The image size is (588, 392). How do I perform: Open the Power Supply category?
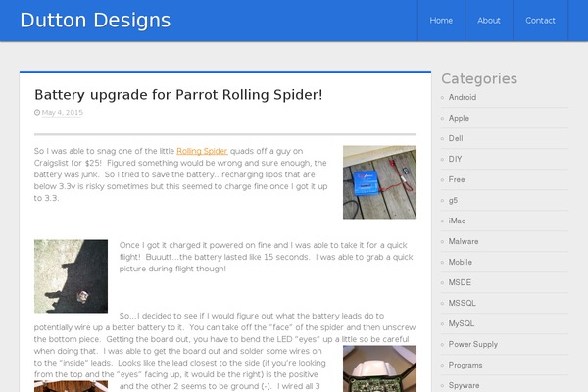[473, 344]
